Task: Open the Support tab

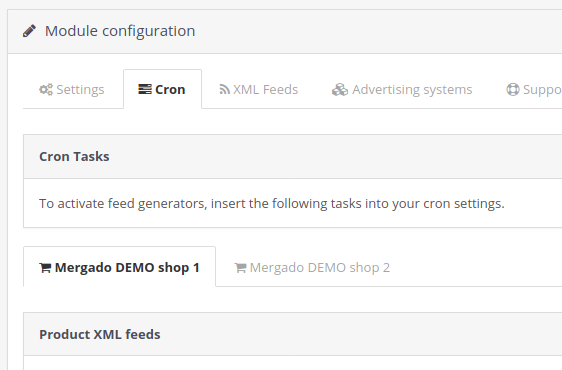Action: pyautogui.click(x=534, y=89)
